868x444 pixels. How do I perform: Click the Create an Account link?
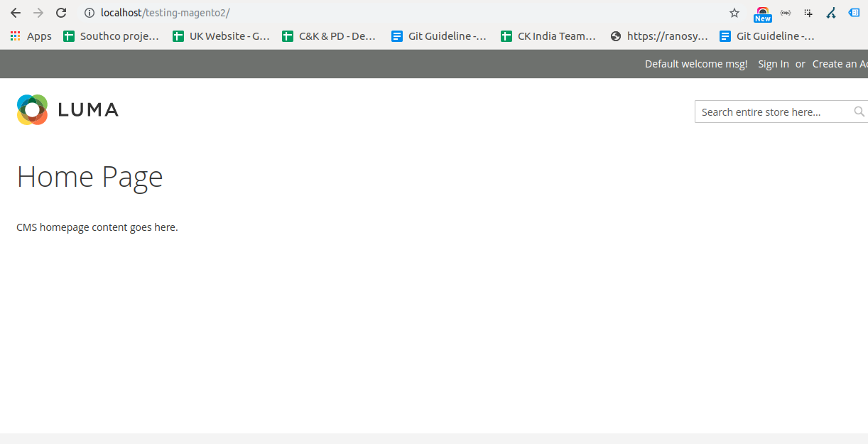point(840,64)
